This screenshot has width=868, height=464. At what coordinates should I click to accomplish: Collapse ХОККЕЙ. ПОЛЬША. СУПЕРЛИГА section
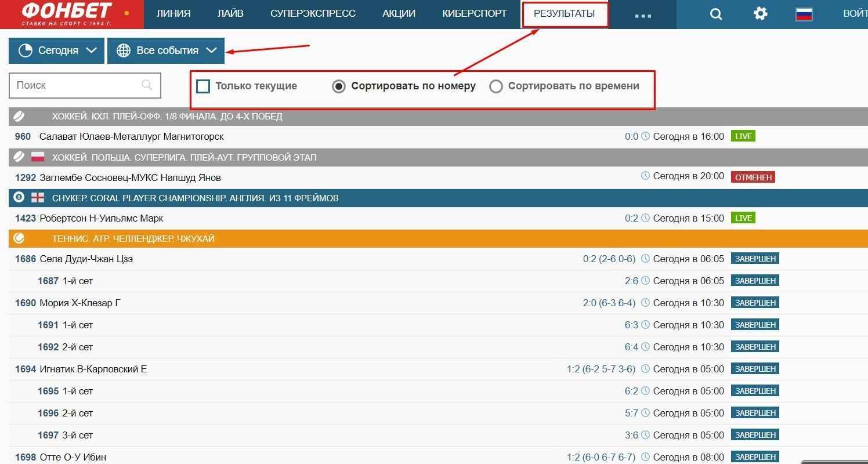(438, 157)
